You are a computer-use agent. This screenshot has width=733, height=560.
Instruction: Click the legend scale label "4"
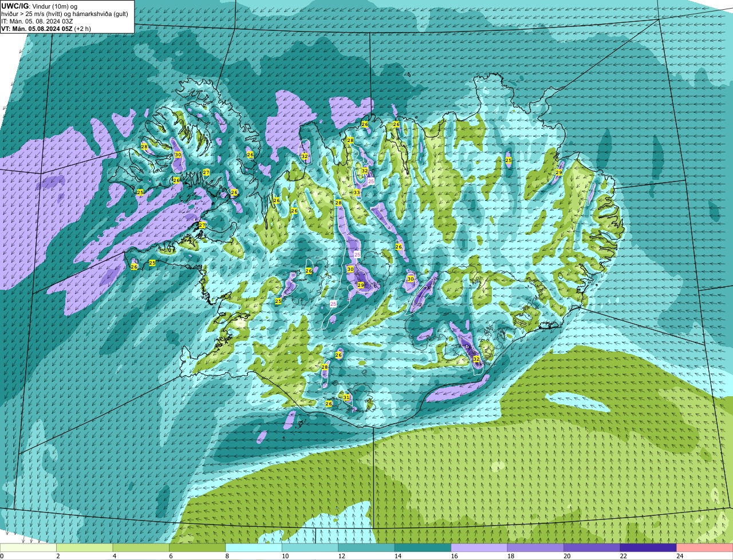[x=114, y=556]
